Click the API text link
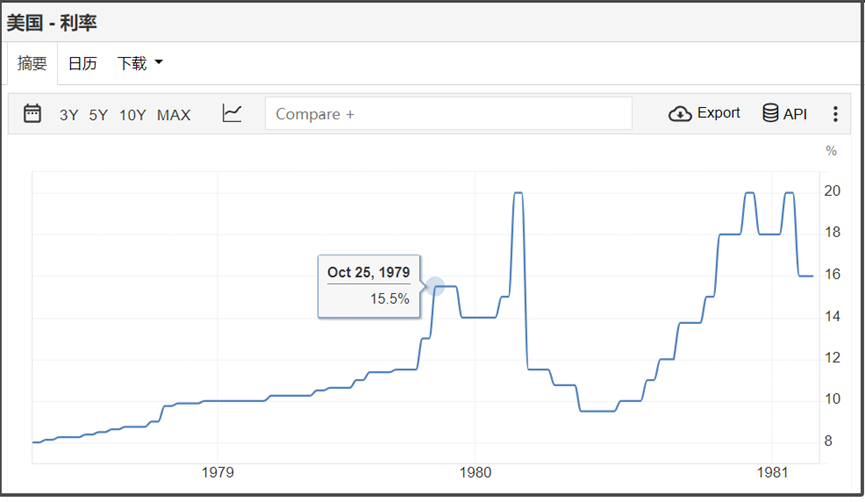The image size is (865, 502). [x=795, y=114]
